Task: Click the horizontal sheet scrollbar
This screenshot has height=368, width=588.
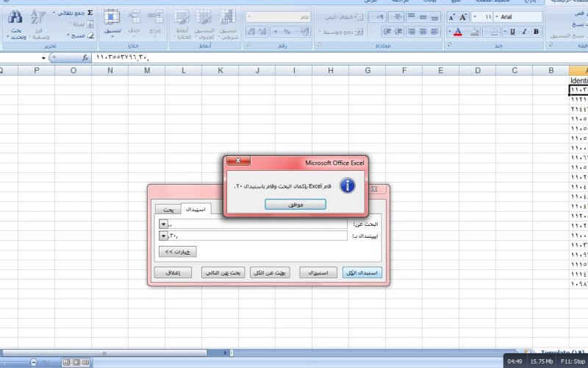Action: (x=104, y=353)
